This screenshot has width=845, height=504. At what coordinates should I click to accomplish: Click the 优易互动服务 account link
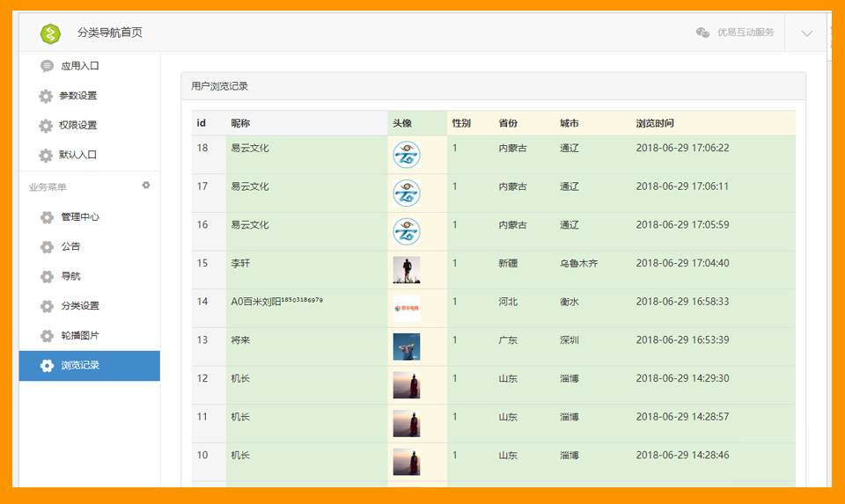coord(746,33)
